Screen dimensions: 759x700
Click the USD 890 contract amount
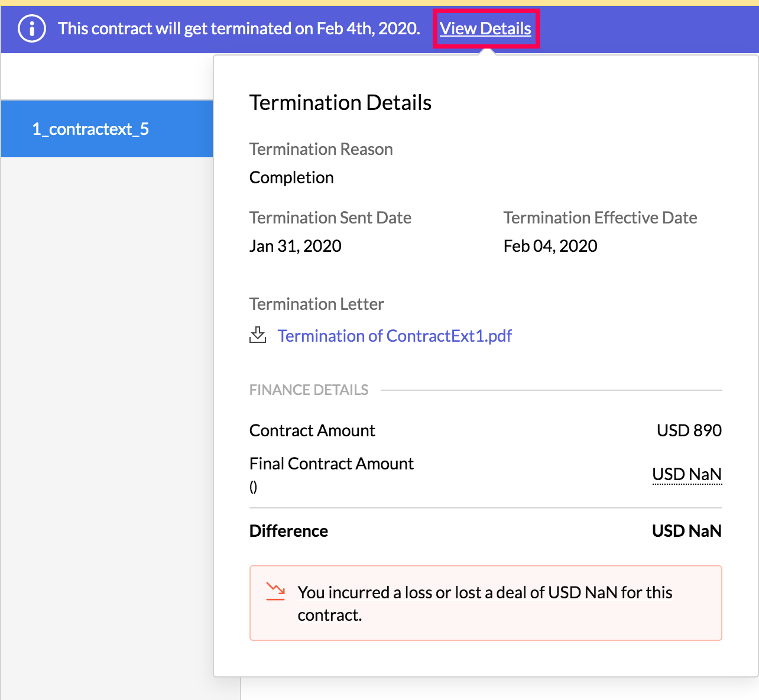pos(689,430)
